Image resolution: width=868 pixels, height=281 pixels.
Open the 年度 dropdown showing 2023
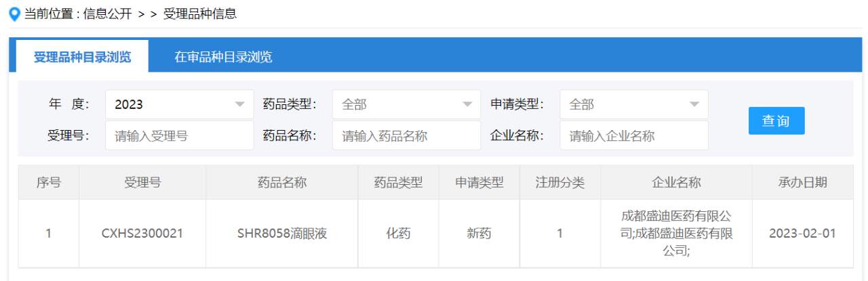point(179,104)
